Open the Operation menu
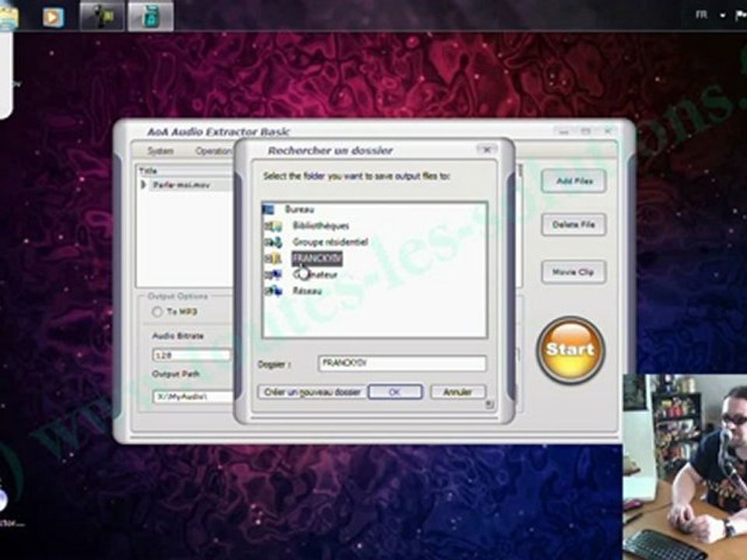The width and height of the screenshot is (747, 560). [213, 151]
